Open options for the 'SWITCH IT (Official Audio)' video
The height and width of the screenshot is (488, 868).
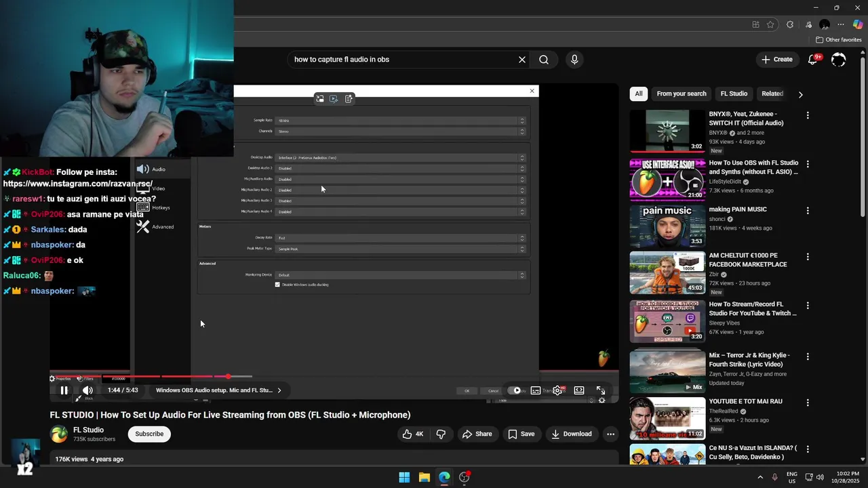coord(808,115)
